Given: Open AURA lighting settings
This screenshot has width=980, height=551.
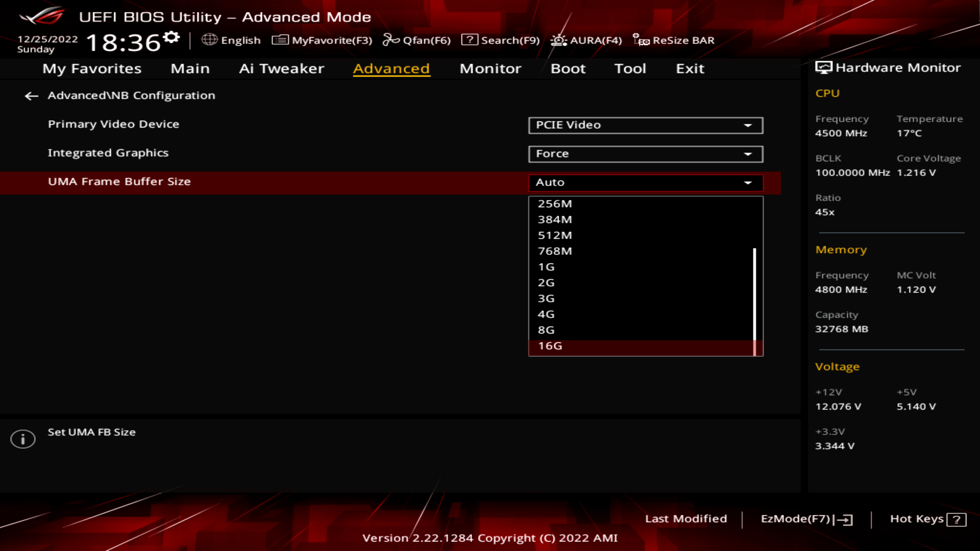Looking at the screenshot, I should pos(558,40).
